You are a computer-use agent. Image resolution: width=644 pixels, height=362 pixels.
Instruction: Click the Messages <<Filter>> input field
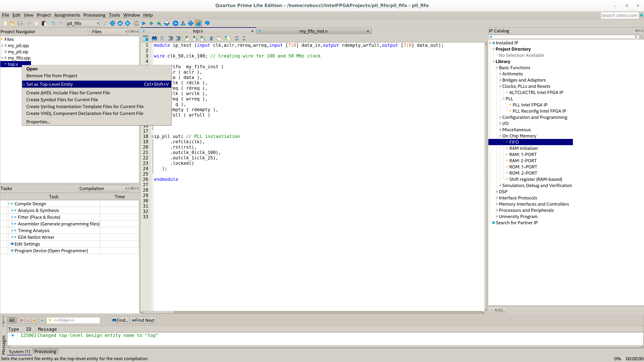point(73,320)
